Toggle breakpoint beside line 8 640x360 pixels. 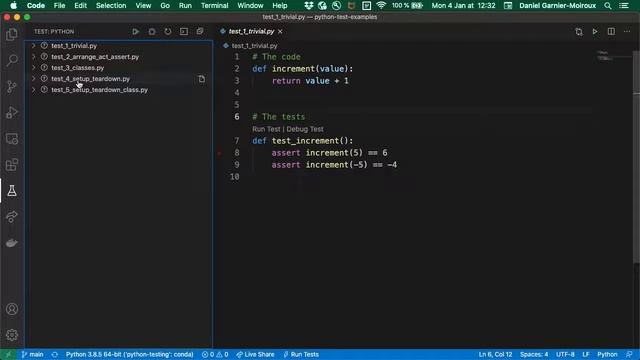220,153
